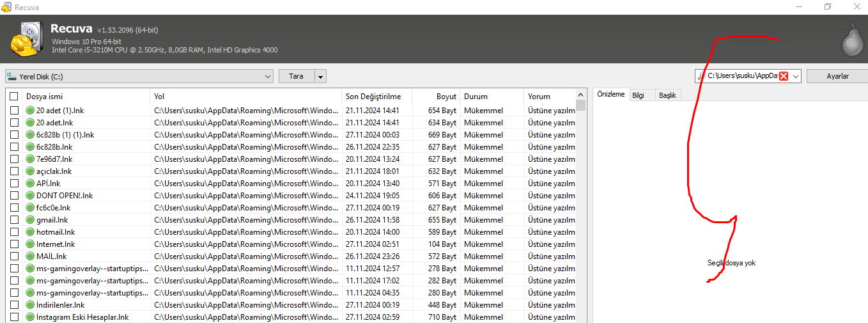Sort by the Son Değiştirilme column header

(377, 97)
